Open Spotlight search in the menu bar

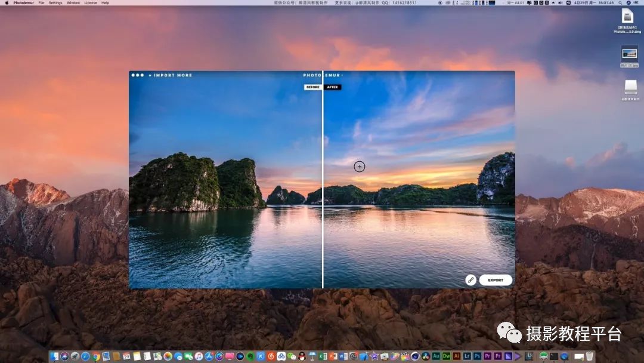coord(620,3)
